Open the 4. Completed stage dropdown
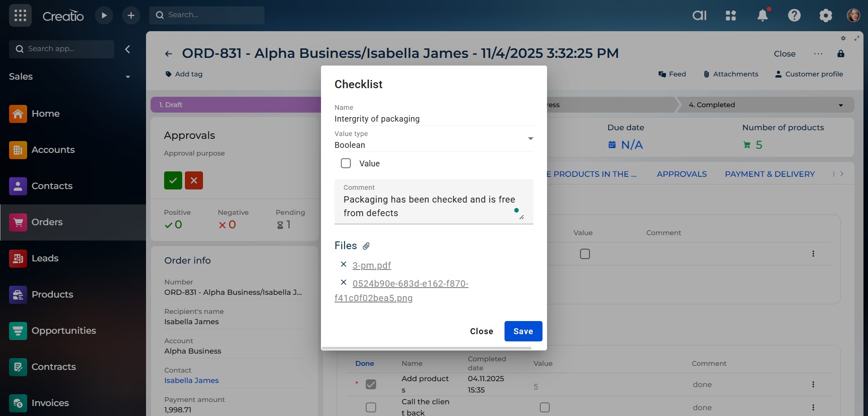This screenshot has height=416, width=868. [x=840, y=105]
